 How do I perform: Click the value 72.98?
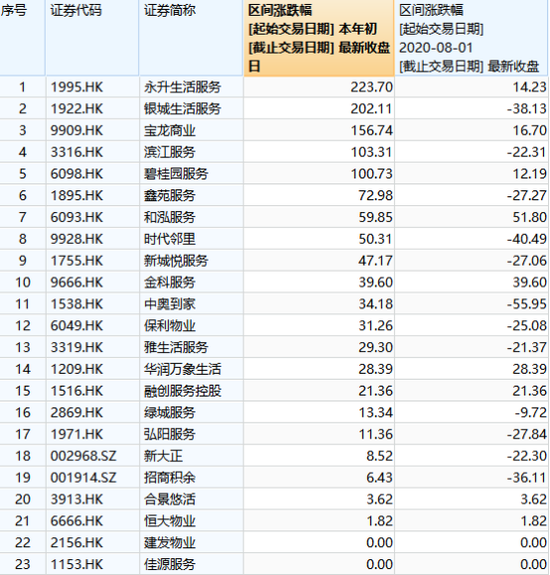[375, 195]
